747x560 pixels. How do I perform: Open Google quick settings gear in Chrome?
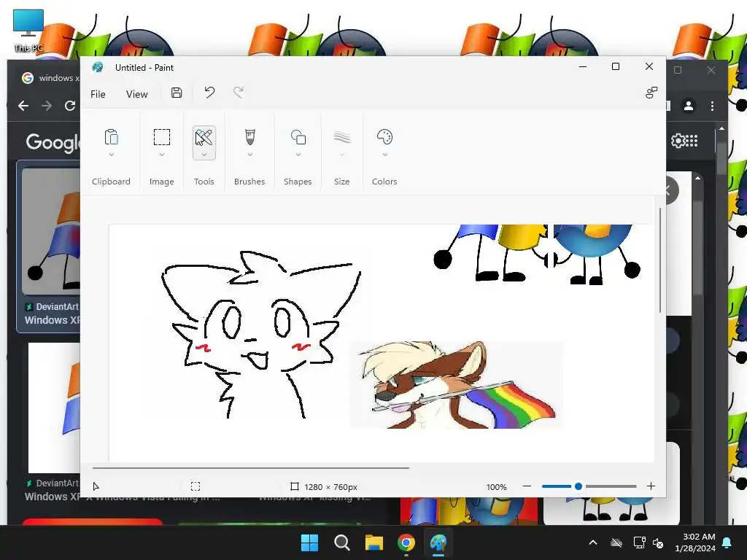click(678, 141)
